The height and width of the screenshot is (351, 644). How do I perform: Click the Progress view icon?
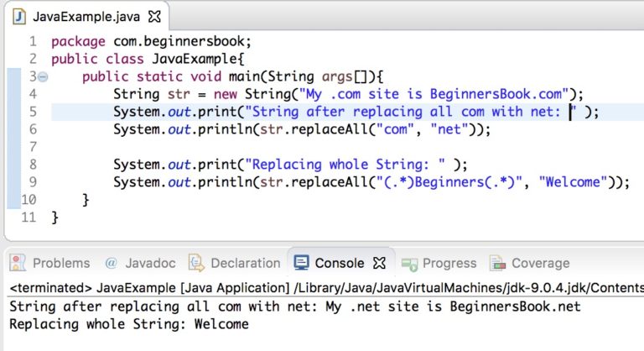409,265
